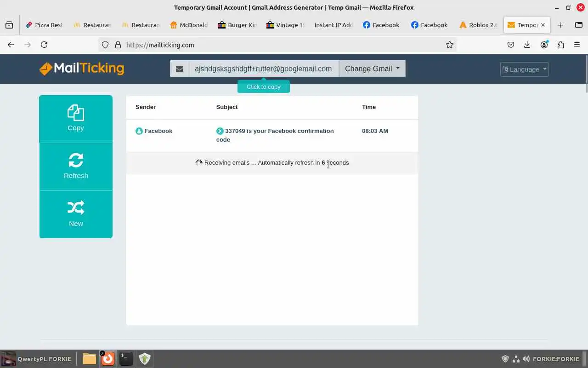Open the Firefox View icon

[x=9, y=25]
